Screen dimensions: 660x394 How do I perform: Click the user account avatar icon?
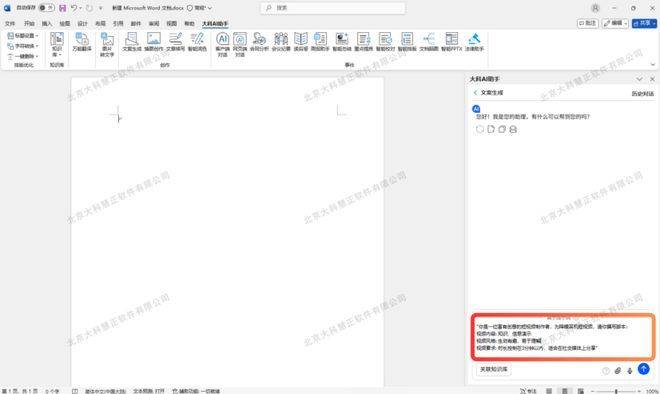595,8
